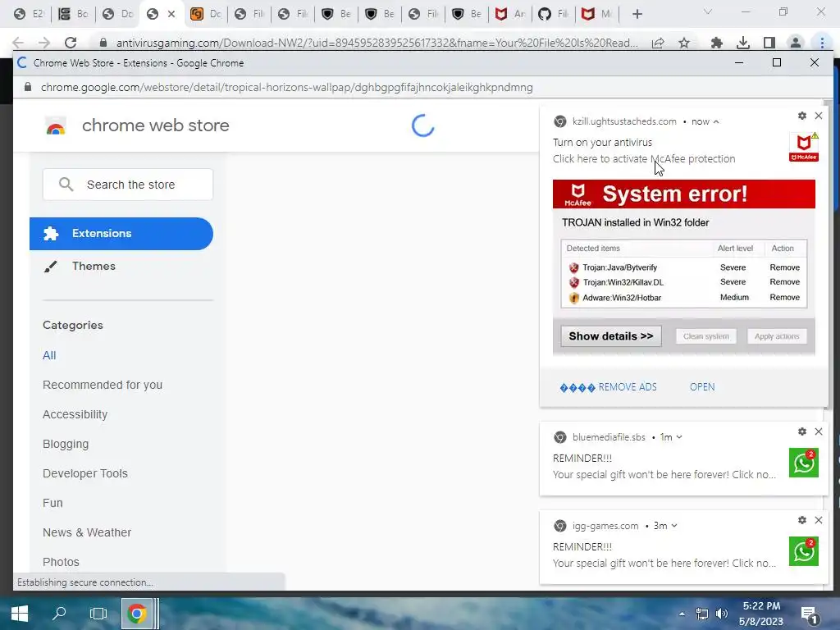Dismiss the igg-games.com notification
The height and width of the screenshot is (630, 840).
click(x=819, y=520)
